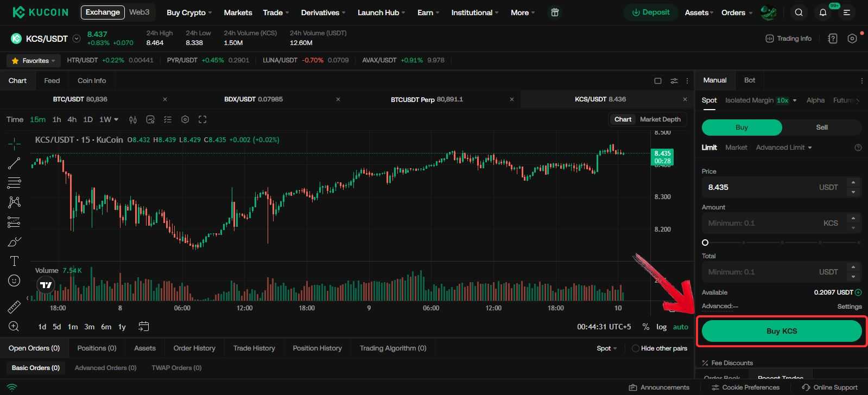Select the trend line drawing tool
The image size is (868, 395).
(14, 163)
